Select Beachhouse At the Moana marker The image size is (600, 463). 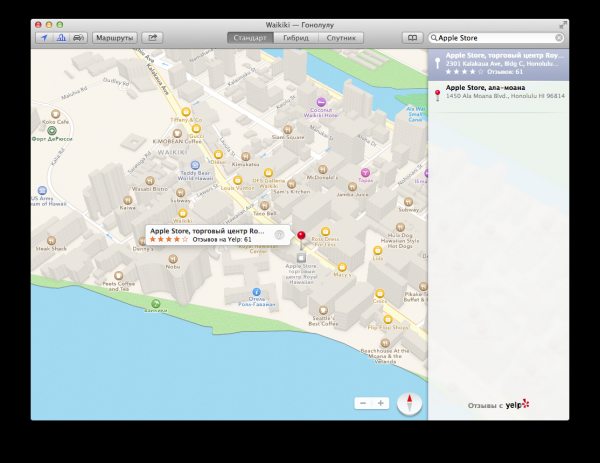pos(385,343)
